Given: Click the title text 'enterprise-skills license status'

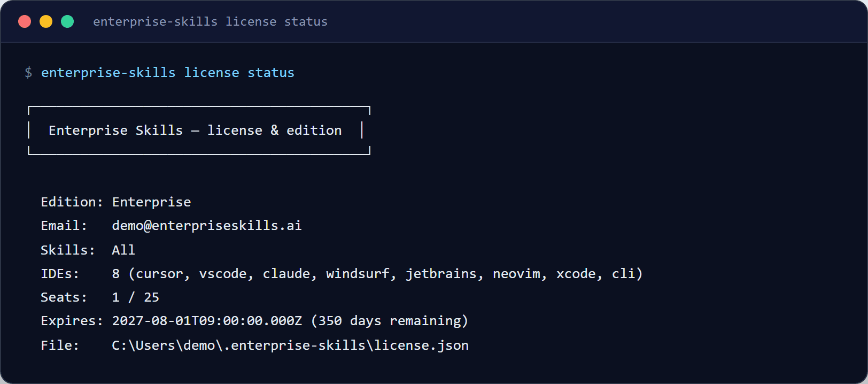Looking at the screenshot, I should click(210, 22).
